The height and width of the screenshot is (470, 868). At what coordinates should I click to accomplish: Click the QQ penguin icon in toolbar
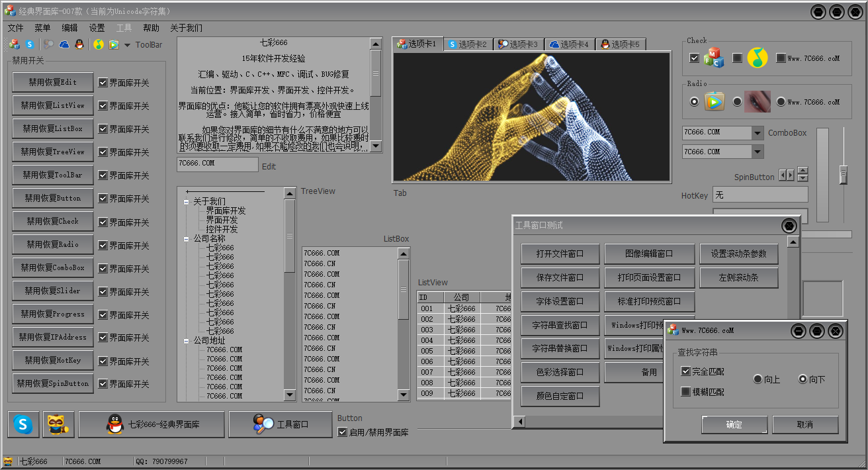(x=79, y=44)
